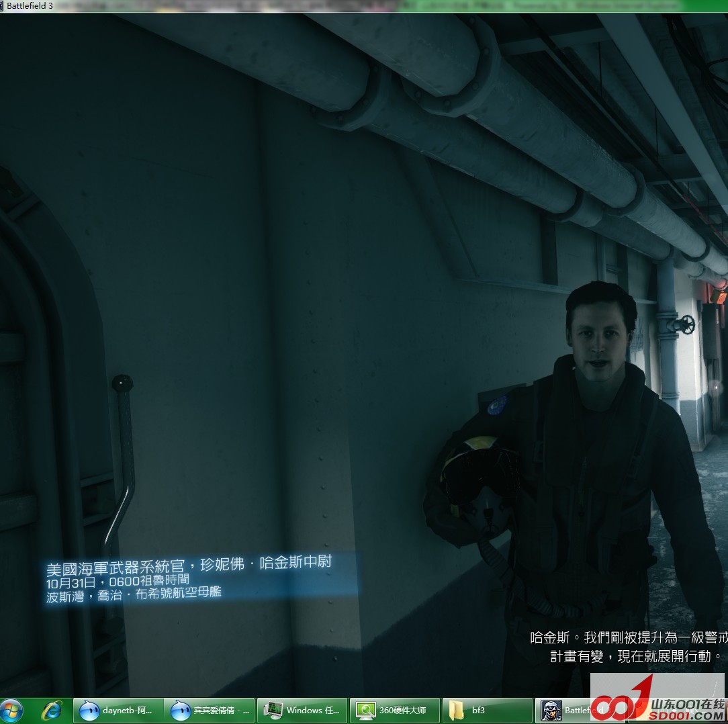Image resolution: width=728 pixels, height=724 pixels.
Task: Switch to Windows Task Manager in taskbar
Action: (302, 710)
